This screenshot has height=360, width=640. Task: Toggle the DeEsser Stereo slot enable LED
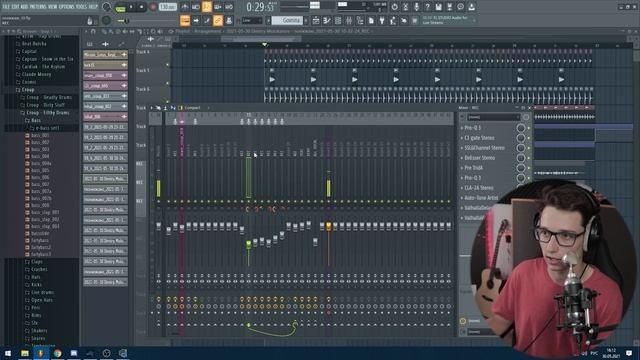point(529,158)
